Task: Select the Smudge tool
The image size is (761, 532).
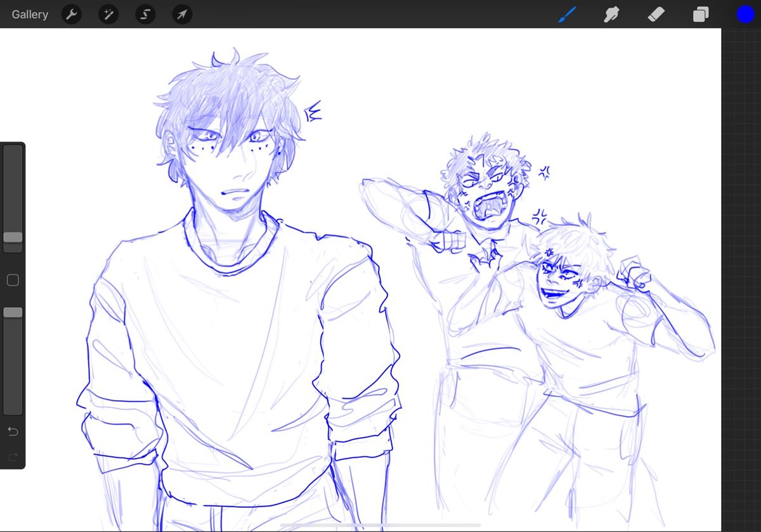Action: tap(611, 14)
